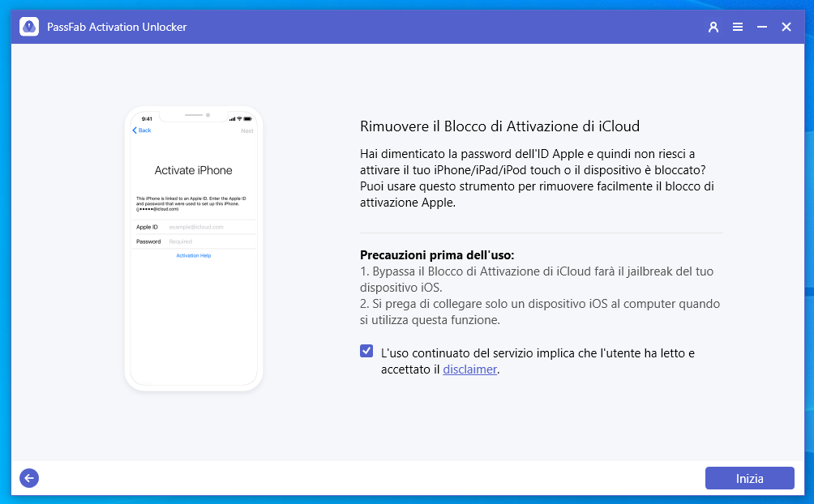Click the 'Activate iPhone' text in phone mockup
The image size is (814, 504).
tap(194, 170)
